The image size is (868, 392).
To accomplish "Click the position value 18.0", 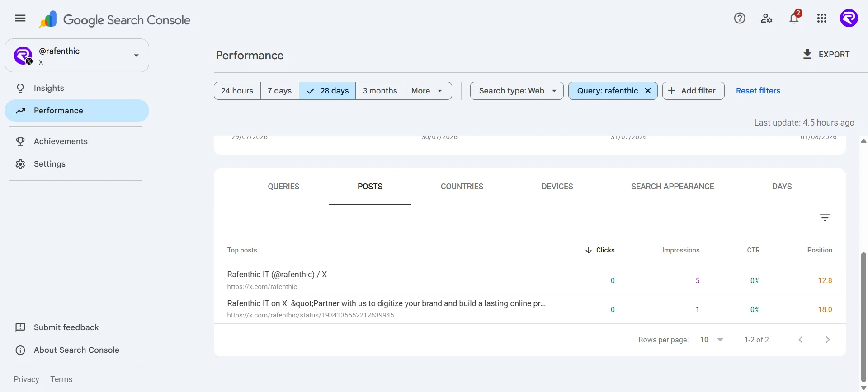I will point(825,309).
